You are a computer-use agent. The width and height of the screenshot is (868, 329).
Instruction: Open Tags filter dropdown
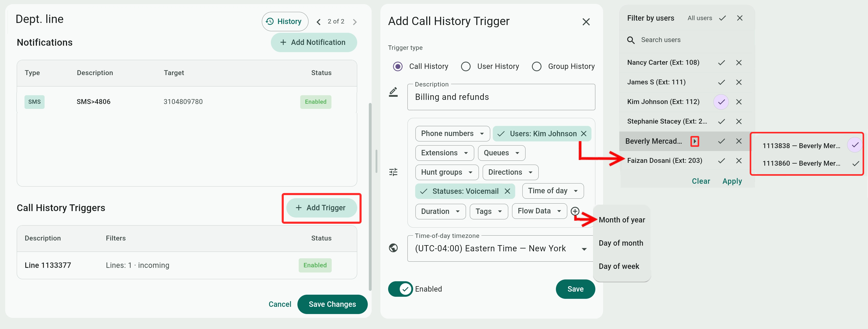click(489, 212)
